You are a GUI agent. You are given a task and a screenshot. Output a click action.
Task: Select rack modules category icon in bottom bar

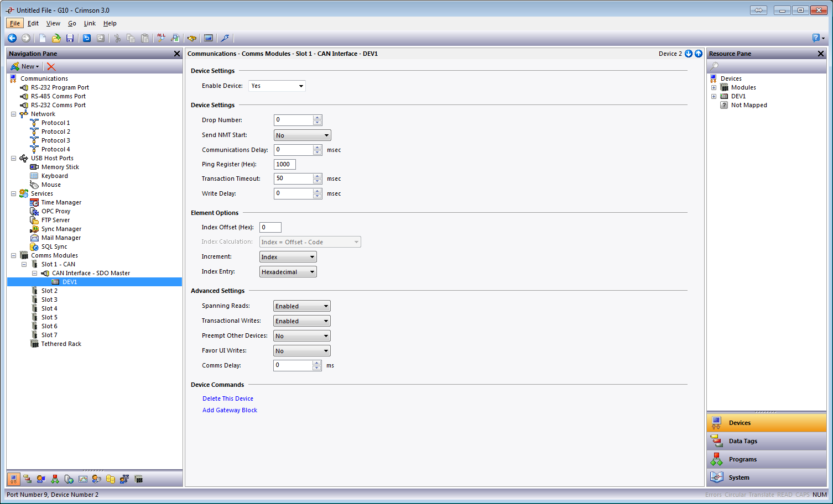(x=139, y=479)
